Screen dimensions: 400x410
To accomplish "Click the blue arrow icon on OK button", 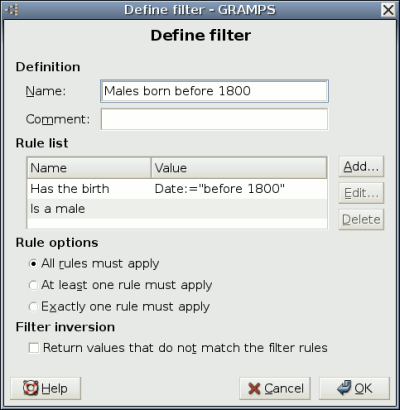I will (x=344, y=387).
